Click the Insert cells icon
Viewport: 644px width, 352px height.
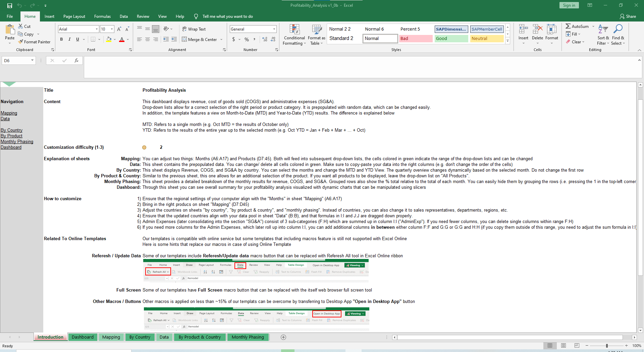[523, 30]
